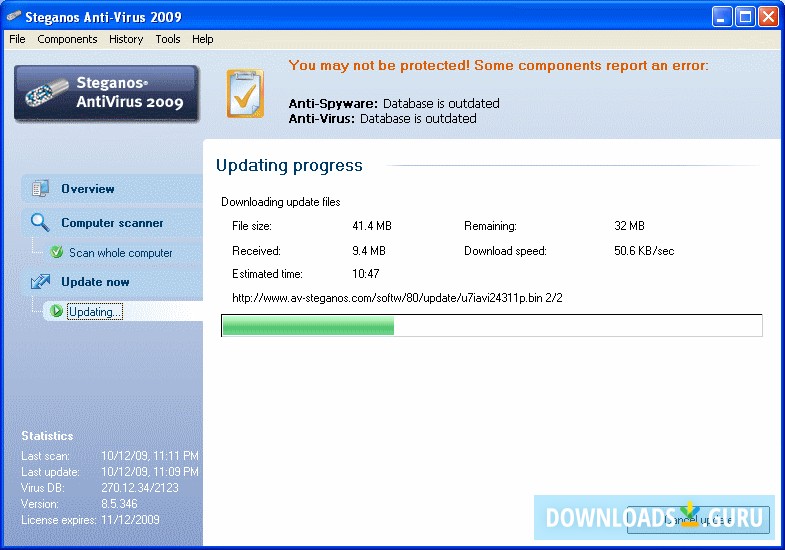Click the Last update date value
The image size is (785, 550).
[150, 472]
